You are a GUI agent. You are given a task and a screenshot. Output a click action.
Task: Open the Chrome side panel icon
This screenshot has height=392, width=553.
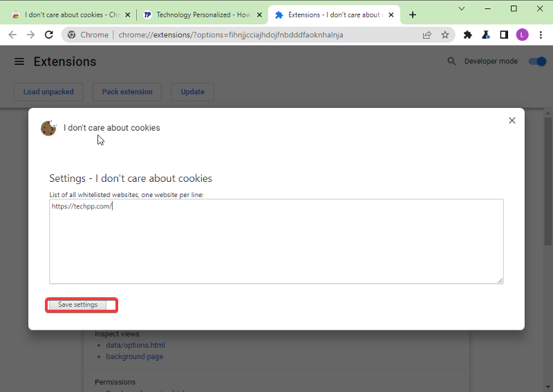coord(504,35)
